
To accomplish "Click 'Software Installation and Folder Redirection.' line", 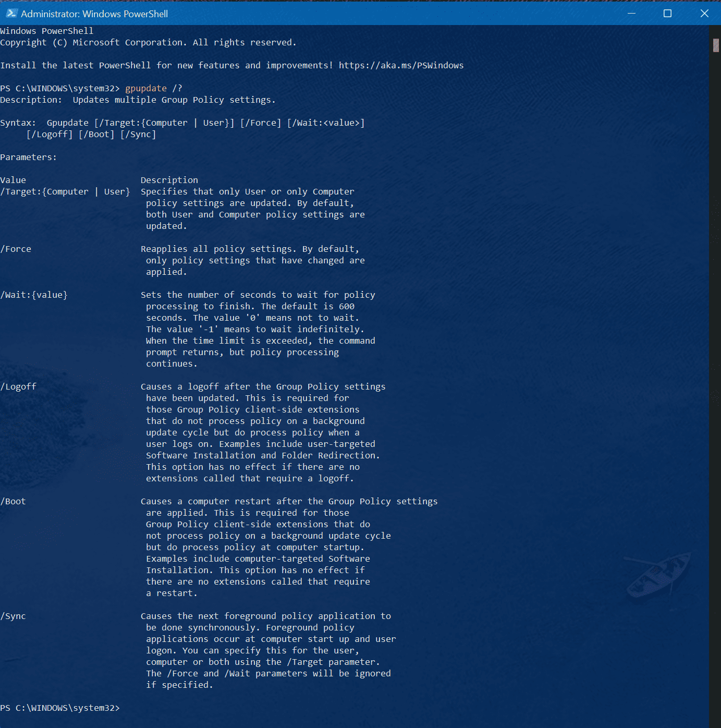I will coord(263,455).
